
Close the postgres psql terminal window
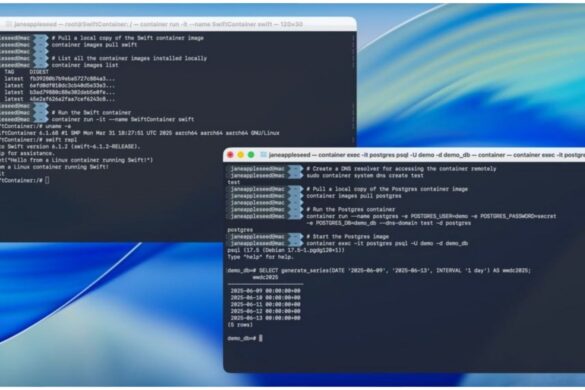click(230, 155)
